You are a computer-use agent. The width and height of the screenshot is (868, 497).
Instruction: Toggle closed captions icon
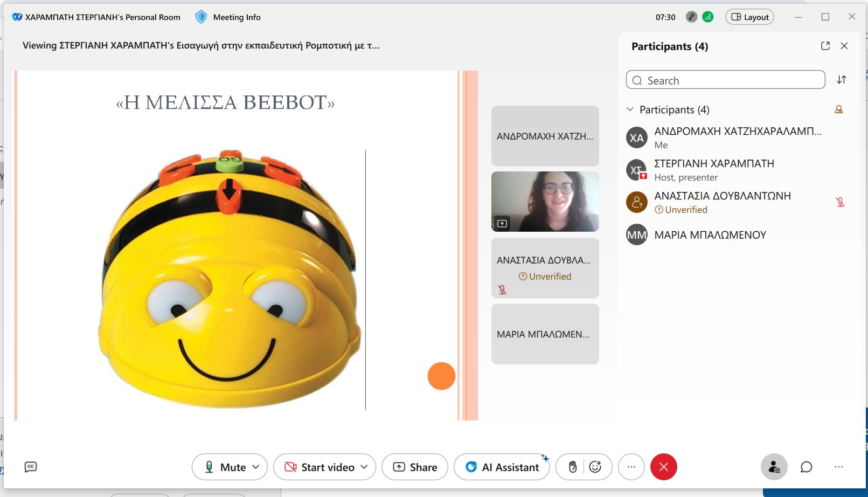31,467
